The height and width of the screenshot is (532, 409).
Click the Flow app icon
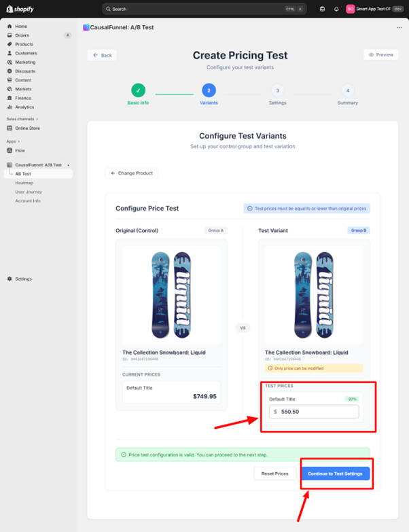click(10, 151)
